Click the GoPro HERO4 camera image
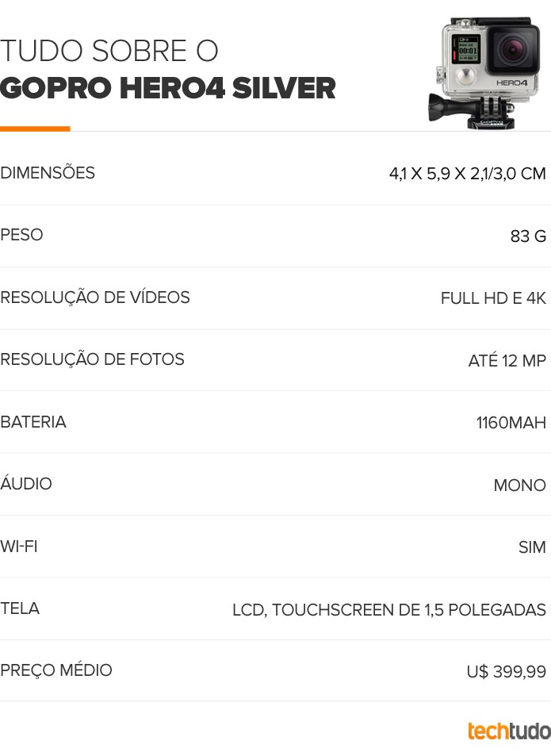Viewport: 551px width, 756px height. pos(484,72)
